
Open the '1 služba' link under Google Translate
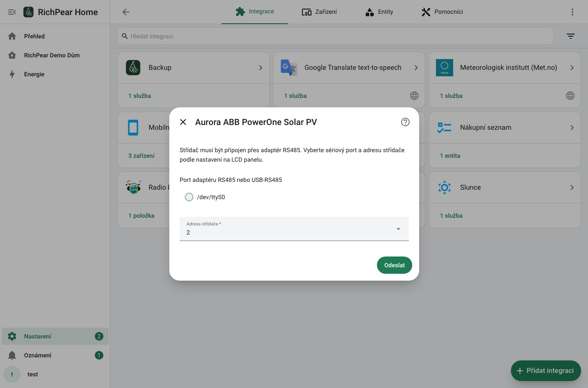point(296,96)
